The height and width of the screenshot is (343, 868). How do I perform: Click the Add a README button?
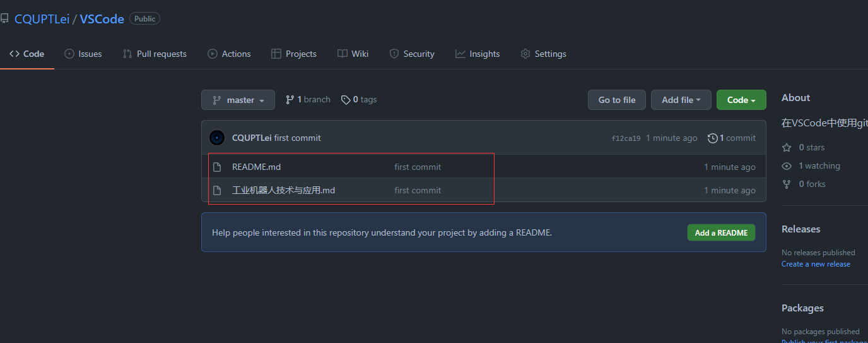(721, 232)
